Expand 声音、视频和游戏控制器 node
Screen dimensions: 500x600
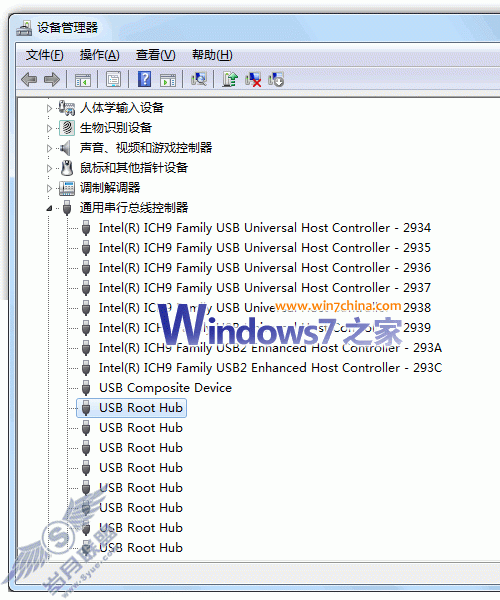pos(49,148)
